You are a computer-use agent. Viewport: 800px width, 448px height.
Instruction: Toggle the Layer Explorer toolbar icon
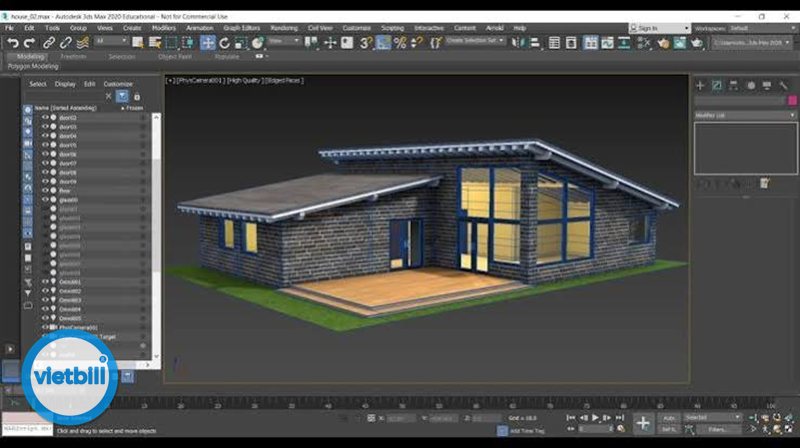571,43
